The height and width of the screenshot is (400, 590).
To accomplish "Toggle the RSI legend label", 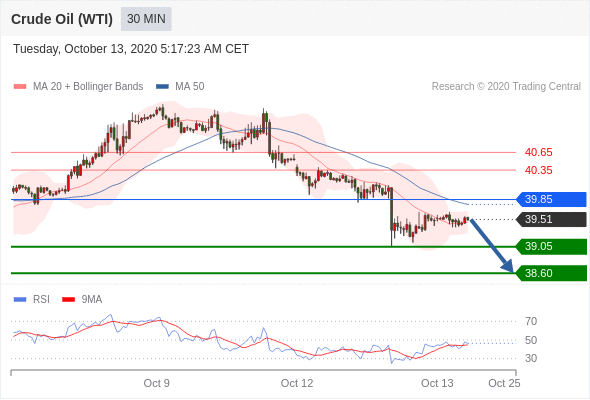I will click(41, 300).
